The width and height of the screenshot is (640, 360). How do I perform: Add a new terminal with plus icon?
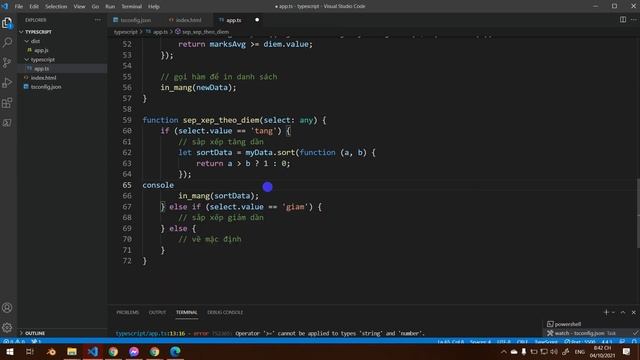click(606, 312)
